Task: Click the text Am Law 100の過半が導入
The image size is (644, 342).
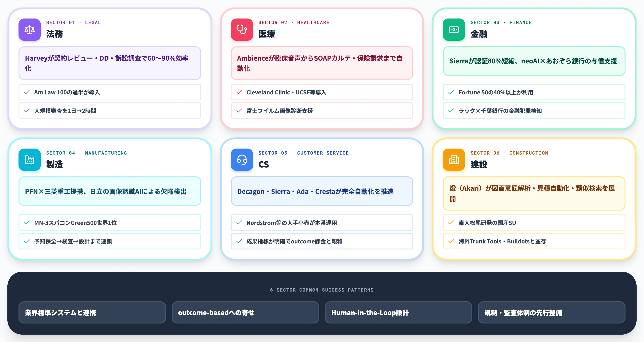Action: tap(67, 92)
